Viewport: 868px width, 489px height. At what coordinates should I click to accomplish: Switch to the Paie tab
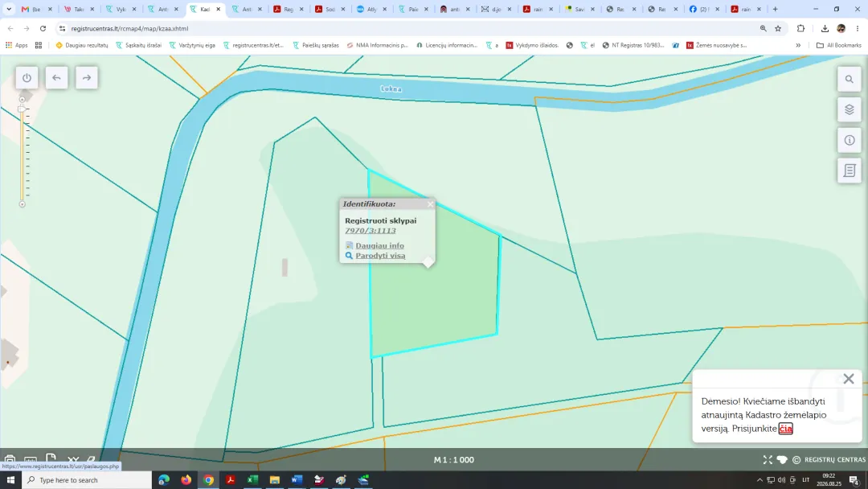[x=413, y=9]
